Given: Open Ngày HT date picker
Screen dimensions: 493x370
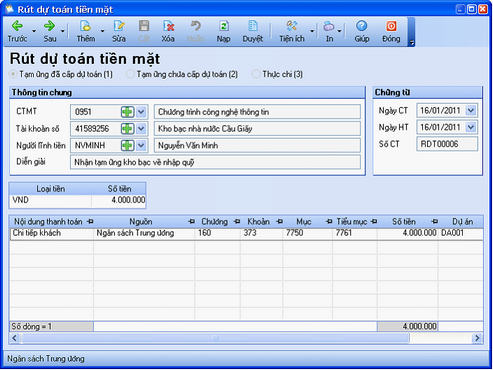Looking at the screenshot, I should point(471,127).
